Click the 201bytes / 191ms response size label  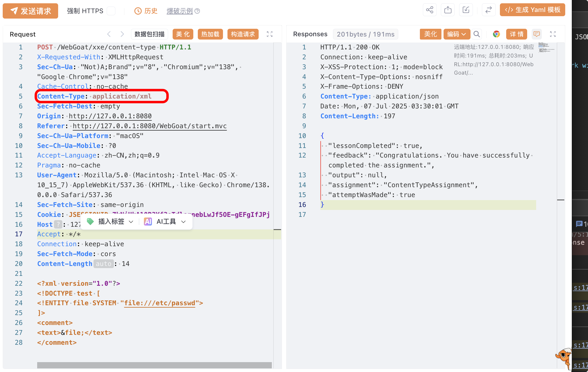coord(366,34)
